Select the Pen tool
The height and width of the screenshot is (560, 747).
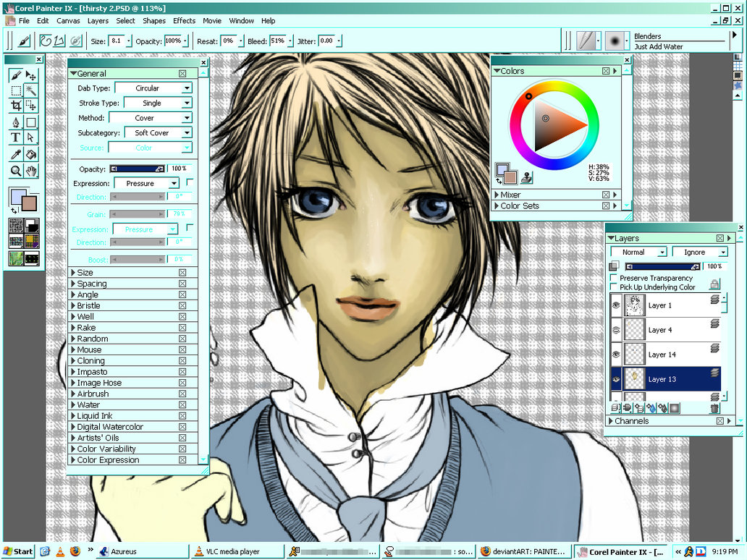(x=16, y=122)
